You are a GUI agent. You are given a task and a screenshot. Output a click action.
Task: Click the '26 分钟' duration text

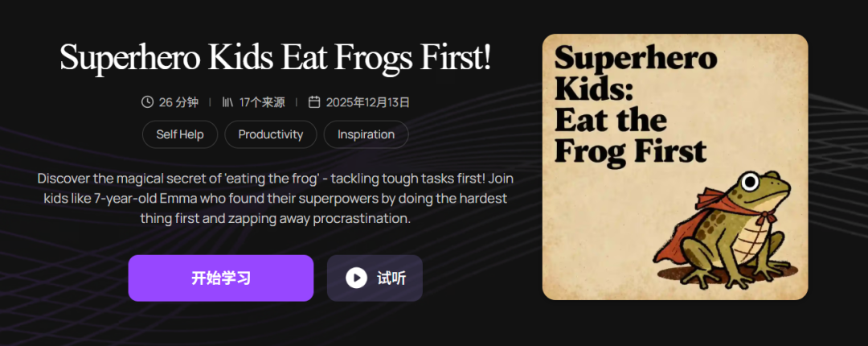point(178,102)
